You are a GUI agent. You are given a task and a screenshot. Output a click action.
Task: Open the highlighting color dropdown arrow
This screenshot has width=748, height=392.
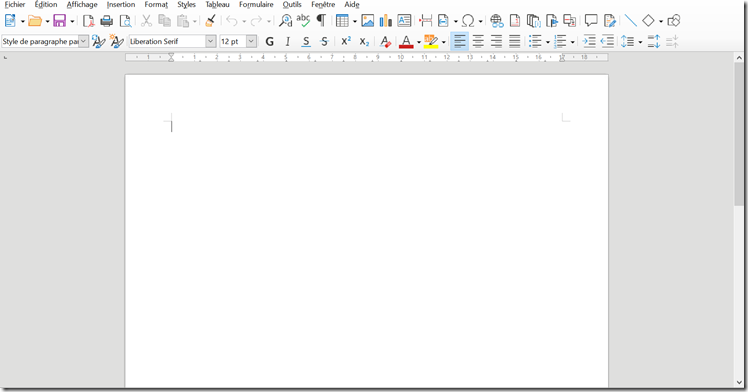point(444,42)
